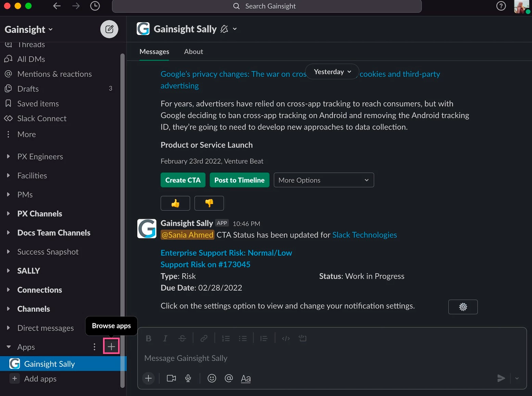Open the user profile avatar

coord(521,6)
